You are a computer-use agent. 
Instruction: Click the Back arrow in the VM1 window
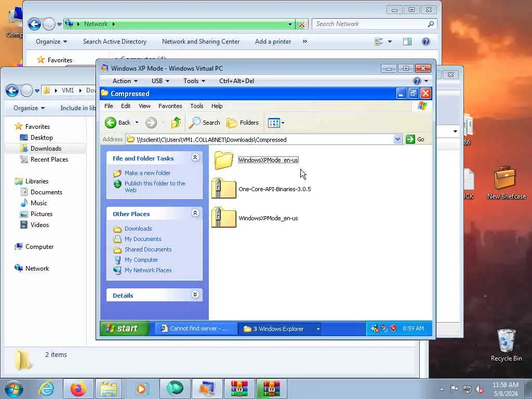tap(12, 90)
